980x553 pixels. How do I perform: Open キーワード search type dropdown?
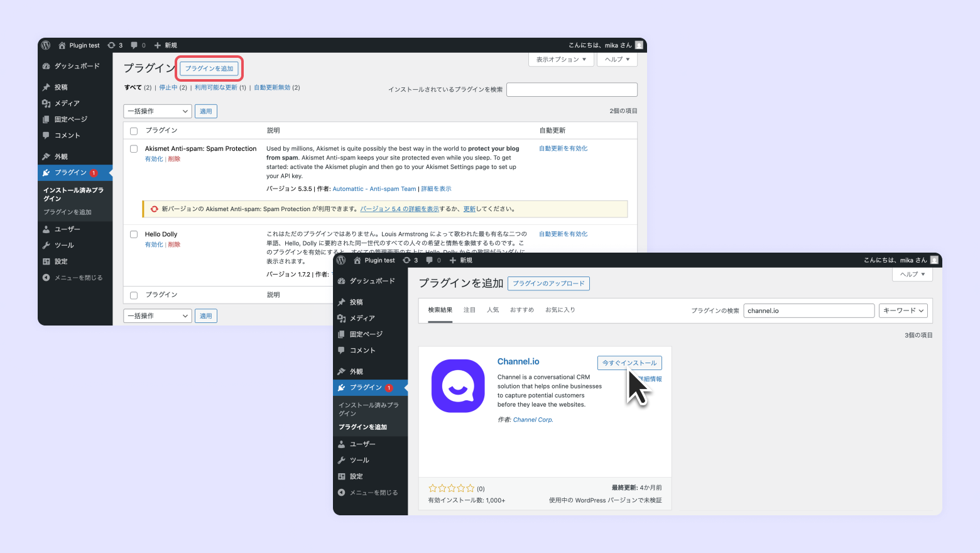[x=903, y=310]
